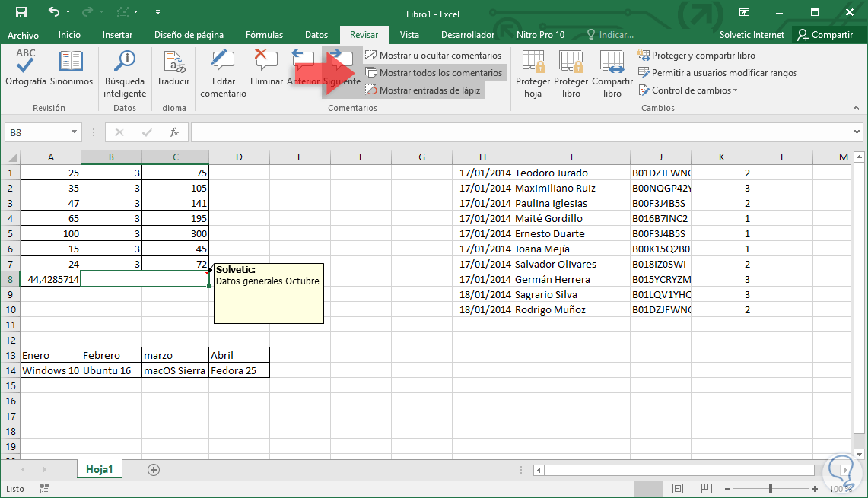The width and height of the screenshot is (868, 498).
Task: Click Permitir a usuarios modificar rangos
Action: click(x=717, y=72)
